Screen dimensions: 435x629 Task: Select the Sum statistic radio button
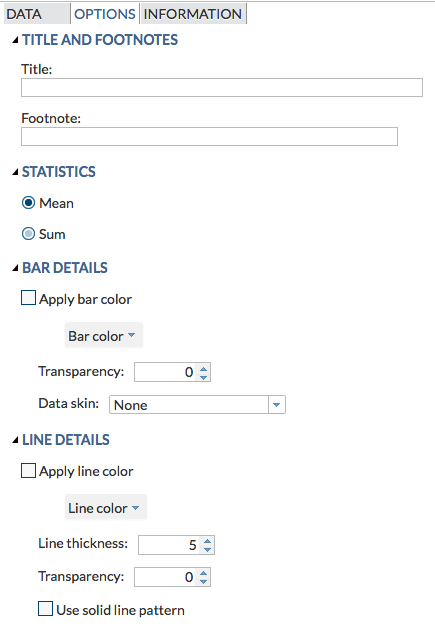point(28,234)
